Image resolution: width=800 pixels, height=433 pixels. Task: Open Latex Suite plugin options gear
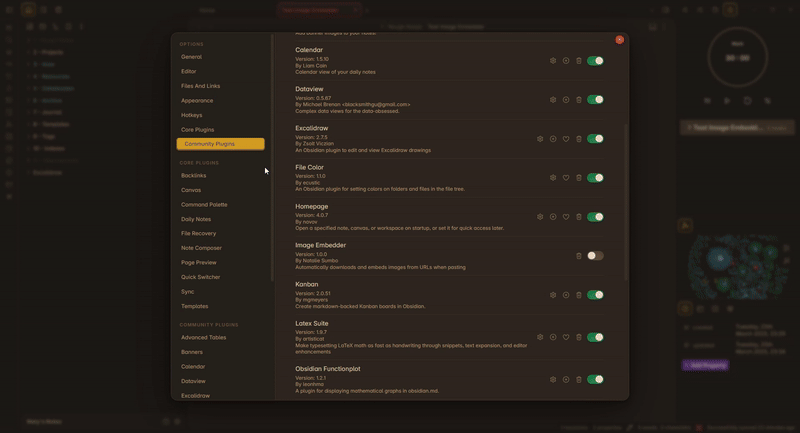[540, 337]
